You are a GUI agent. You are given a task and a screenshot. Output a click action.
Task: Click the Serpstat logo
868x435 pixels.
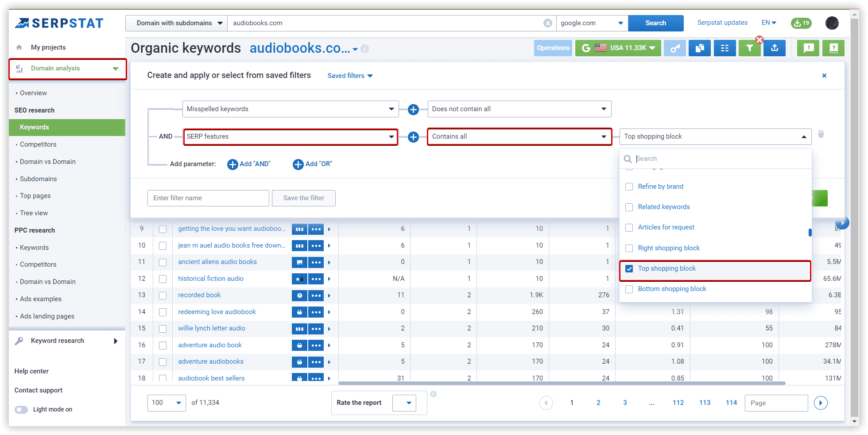(59, 23)
